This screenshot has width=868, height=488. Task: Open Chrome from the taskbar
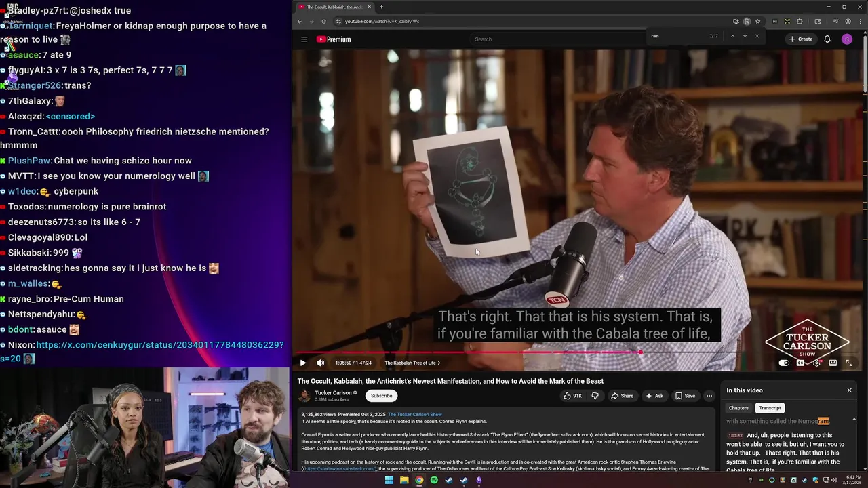(x=419, y=480)
